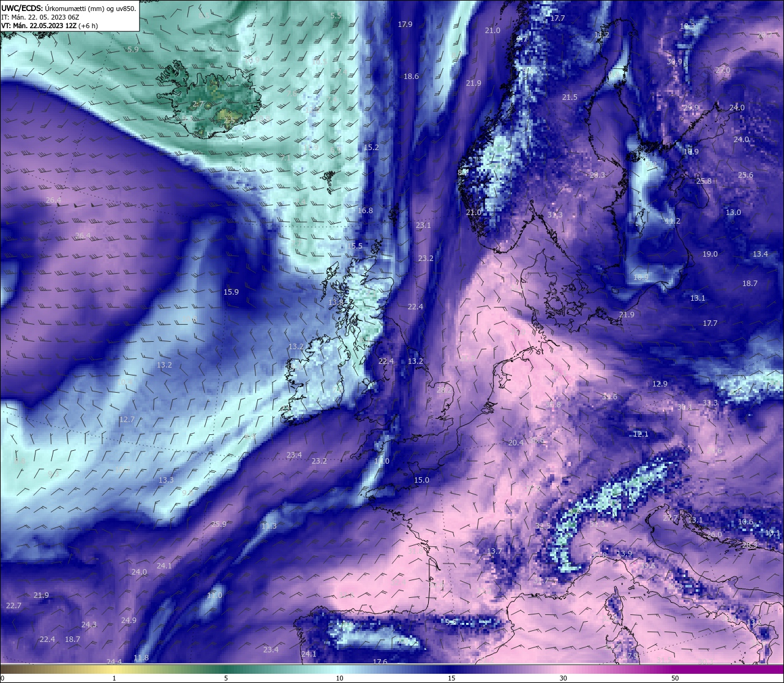Viewport: 784px width, 683px height.
Task: Click the map value 30.9
Action: [x=674, y=62]
